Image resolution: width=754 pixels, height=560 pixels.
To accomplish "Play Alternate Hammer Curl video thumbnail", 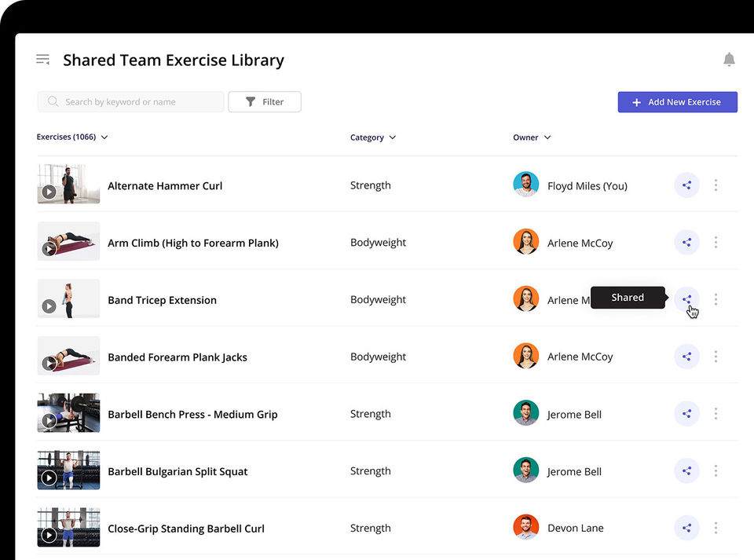I will point(68,184).
